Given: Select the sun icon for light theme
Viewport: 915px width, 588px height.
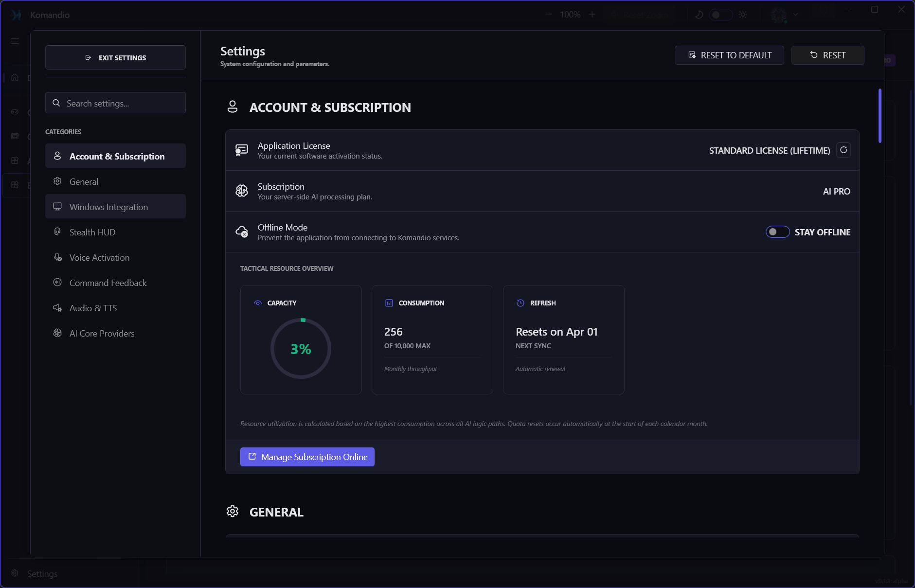Looking at the screenshot, I should click(743, 15).
